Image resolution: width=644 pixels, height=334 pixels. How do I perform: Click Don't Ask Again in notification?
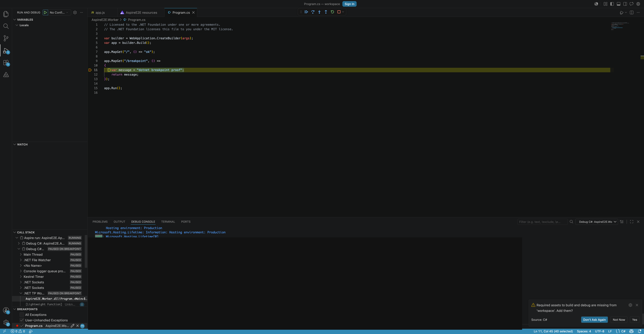(x=594, y=320)
